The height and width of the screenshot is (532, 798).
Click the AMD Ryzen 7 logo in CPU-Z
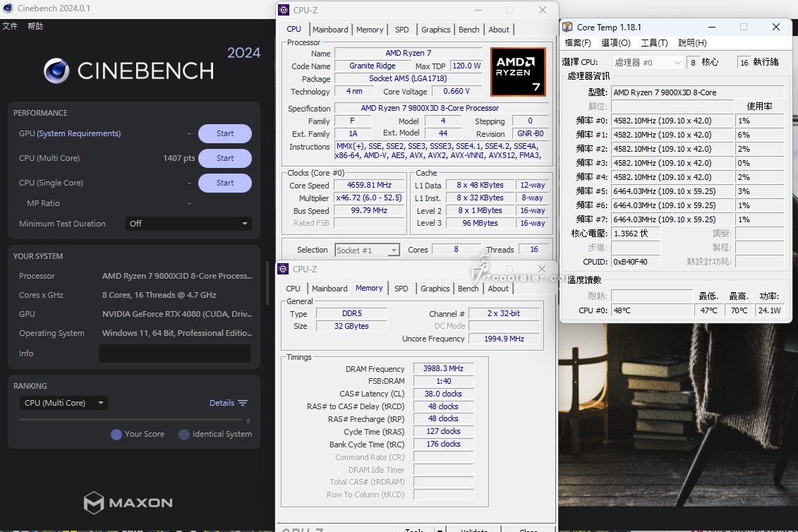[x=518, y=72]
